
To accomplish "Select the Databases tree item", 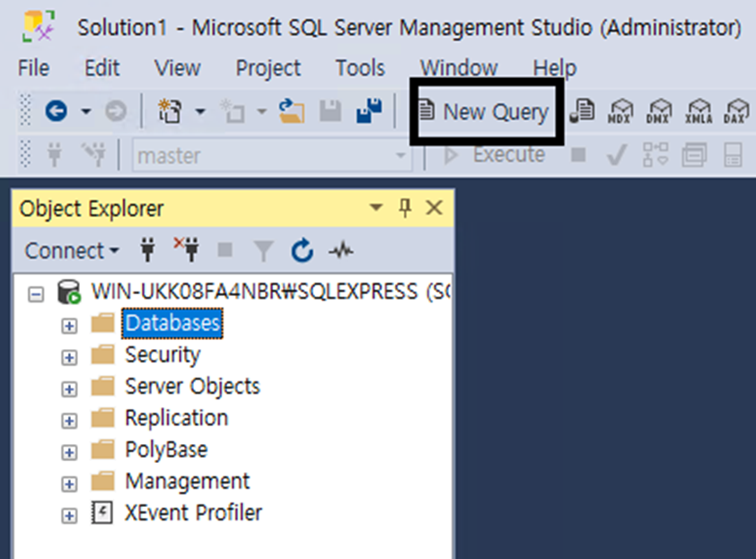I will tap(172, 323).
